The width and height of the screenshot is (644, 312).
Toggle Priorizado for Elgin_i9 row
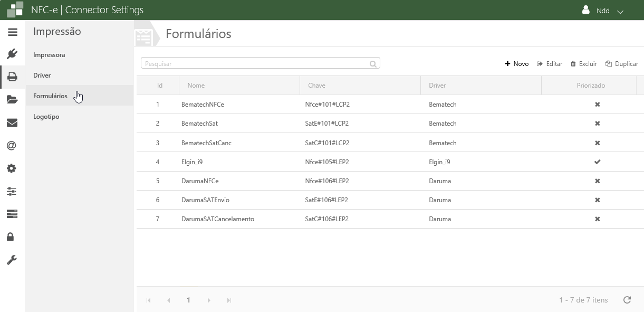tap(597, 162)
